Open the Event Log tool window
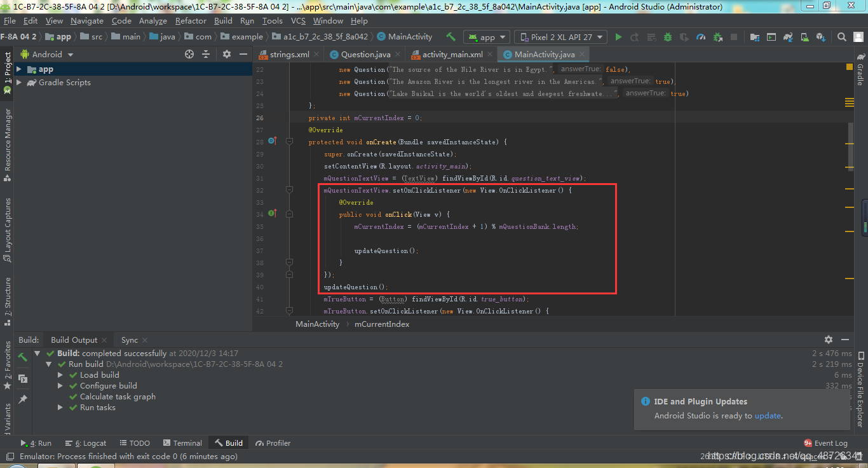The image size is (868, 468). point(826,443)
